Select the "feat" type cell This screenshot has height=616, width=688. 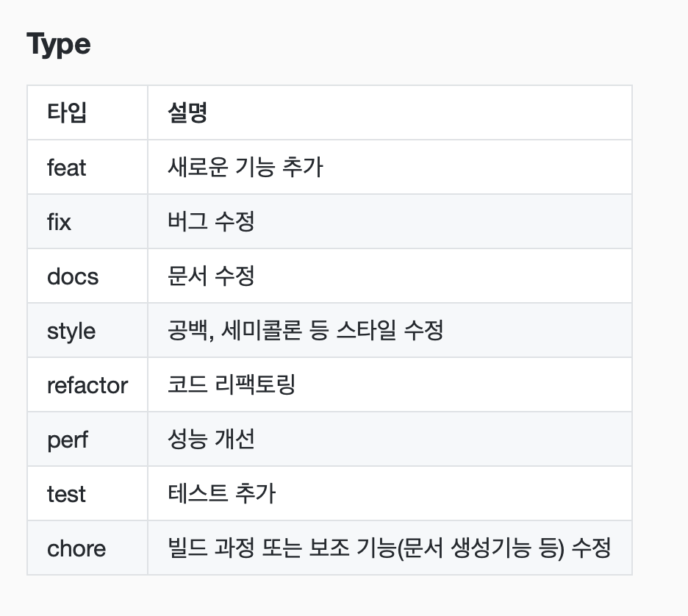(66, 168)
